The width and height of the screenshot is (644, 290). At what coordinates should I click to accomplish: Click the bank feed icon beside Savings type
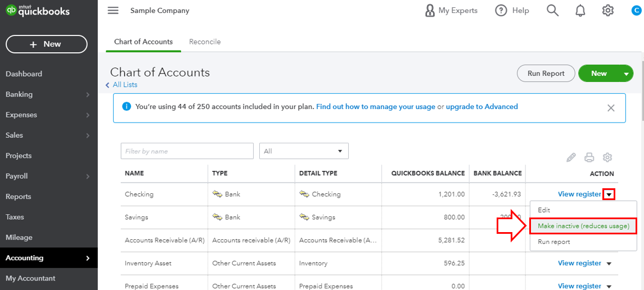(x=217, y=217)
